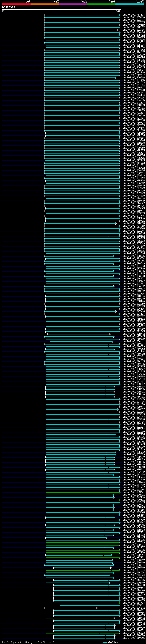Open hit UniRef100_Q9ZP07
This screenshot has width=146, height=644.
[134, 20]
